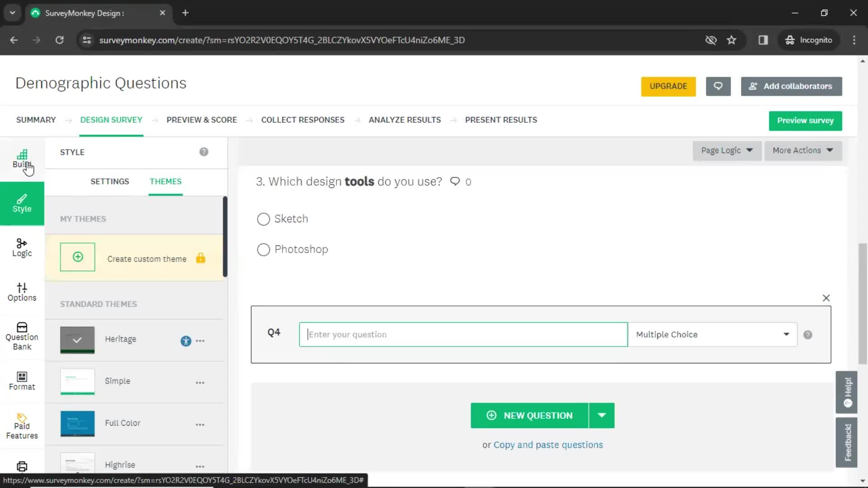868x488 pixels.
Task: Open the Paid Features panel
Action: [x=21, y=426]
